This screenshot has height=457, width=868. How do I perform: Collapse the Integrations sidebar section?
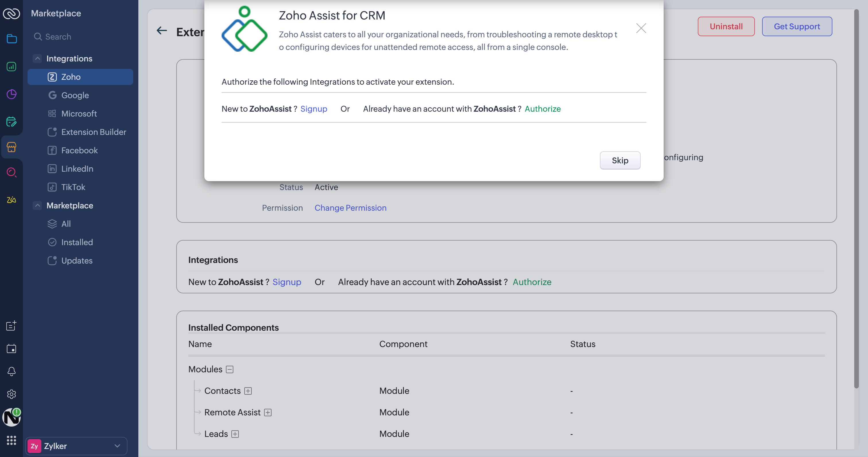(38, 59)
